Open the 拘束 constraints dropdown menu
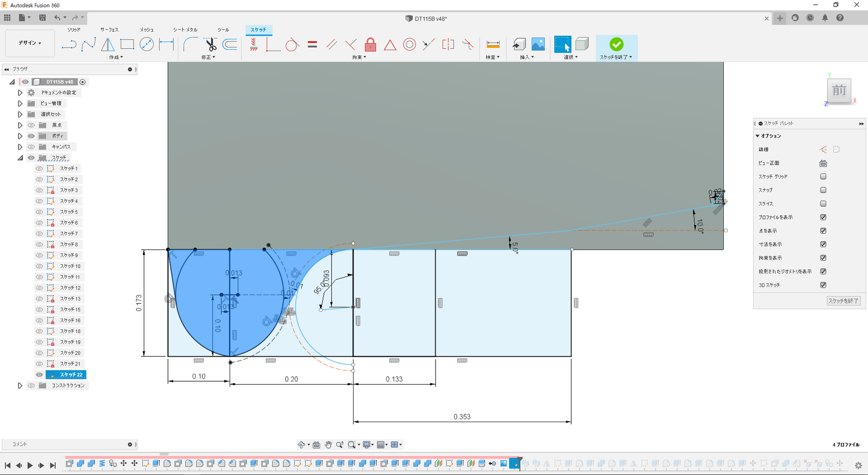The width and height of the screenshot is (868, 475). pos(359,58)
